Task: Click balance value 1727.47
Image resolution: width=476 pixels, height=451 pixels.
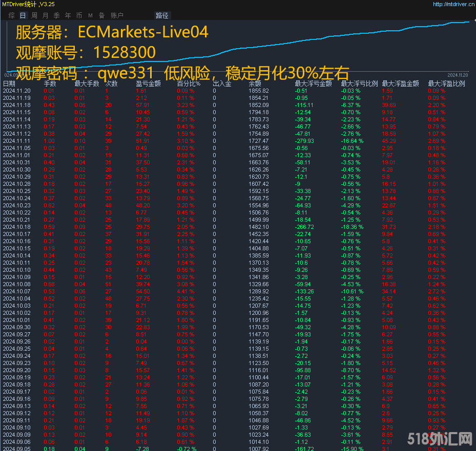Action: (259, 141)
